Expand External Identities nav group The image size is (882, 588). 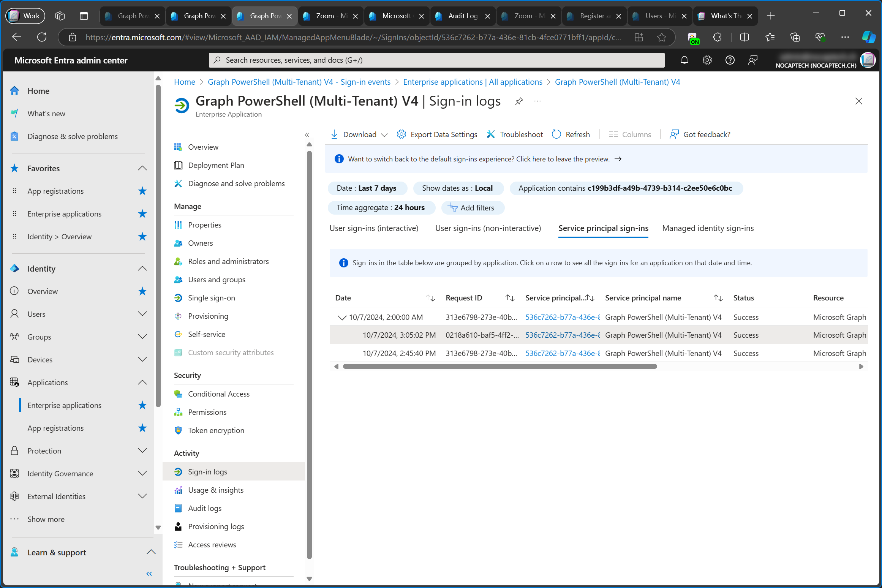[142, 496]
